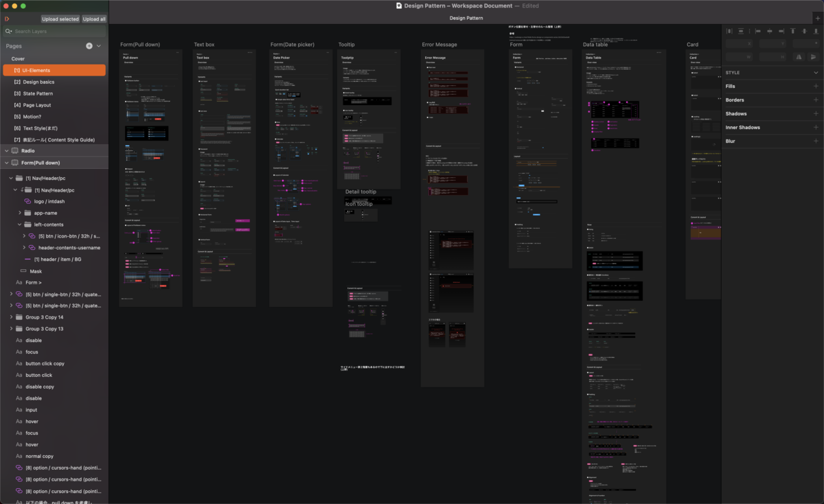Add a blur with the Blur plus
The width and height of the screenshot is (824, 504).
click(816, 141)
